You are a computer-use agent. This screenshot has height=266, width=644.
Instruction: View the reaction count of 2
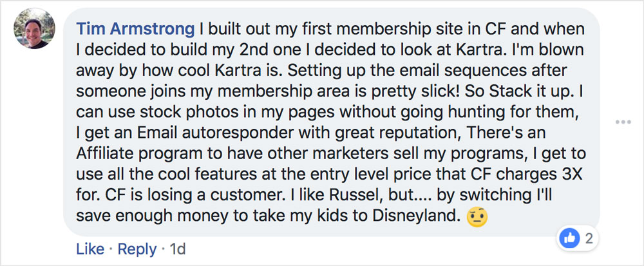click(588, 239)
